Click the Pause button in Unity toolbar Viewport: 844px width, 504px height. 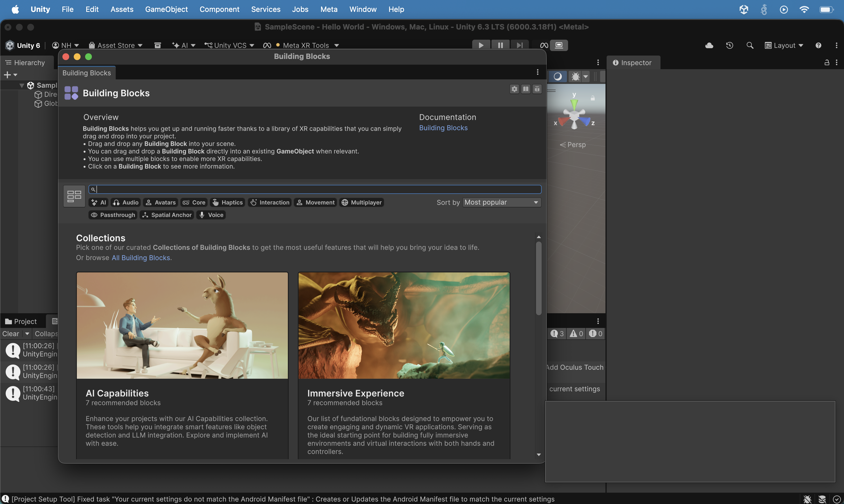(501, 45)
